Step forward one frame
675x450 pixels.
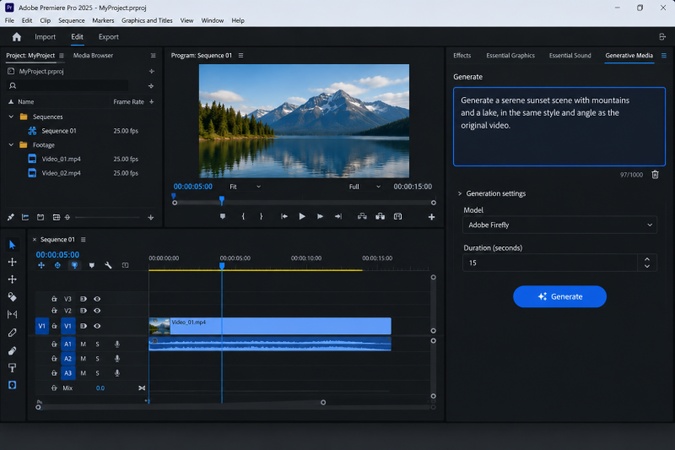pos(320,217)
